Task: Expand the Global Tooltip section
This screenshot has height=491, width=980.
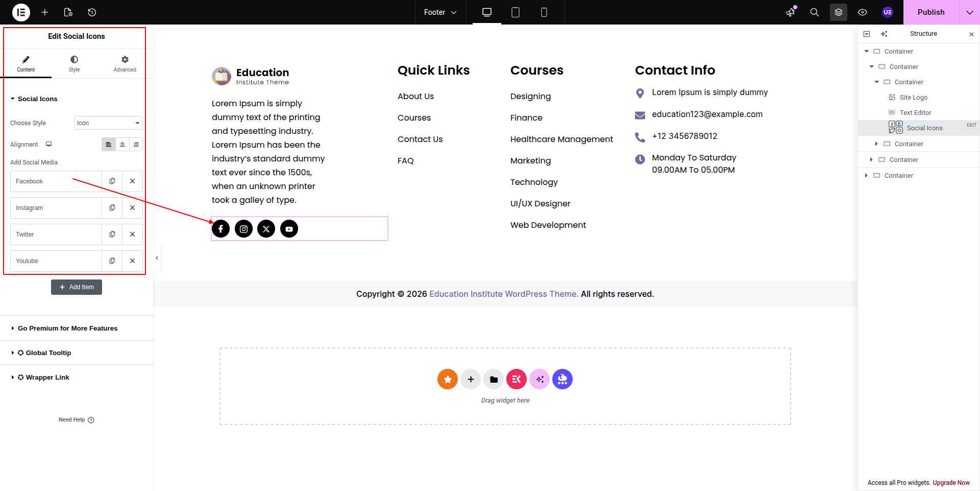Action: point(48,353)
